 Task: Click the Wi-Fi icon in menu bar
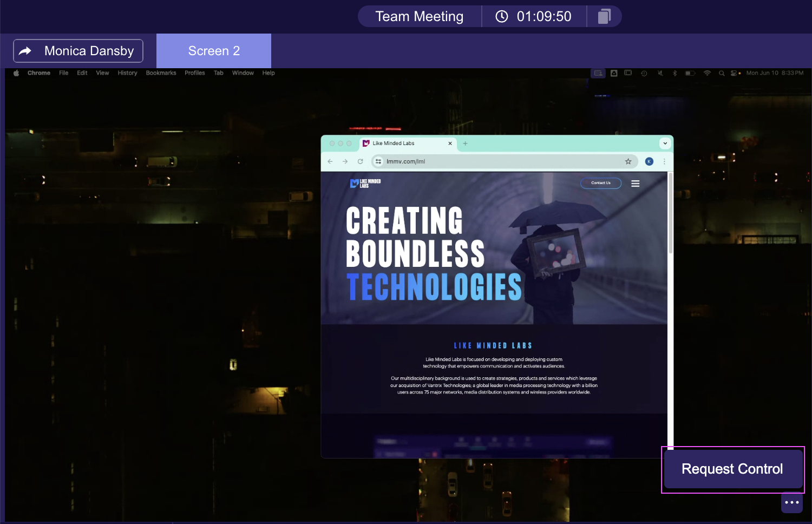coord(707,73)
